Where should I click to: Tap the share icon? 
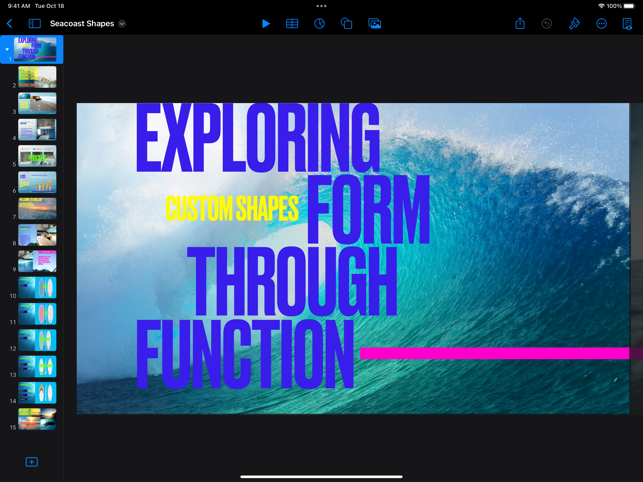520,23
